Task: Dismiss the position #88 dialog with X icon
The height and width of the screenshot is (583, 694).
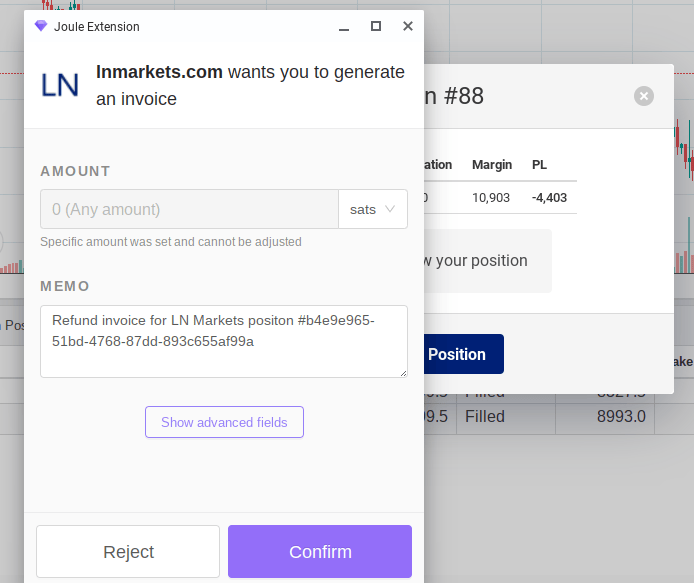Action: point(644,96)
